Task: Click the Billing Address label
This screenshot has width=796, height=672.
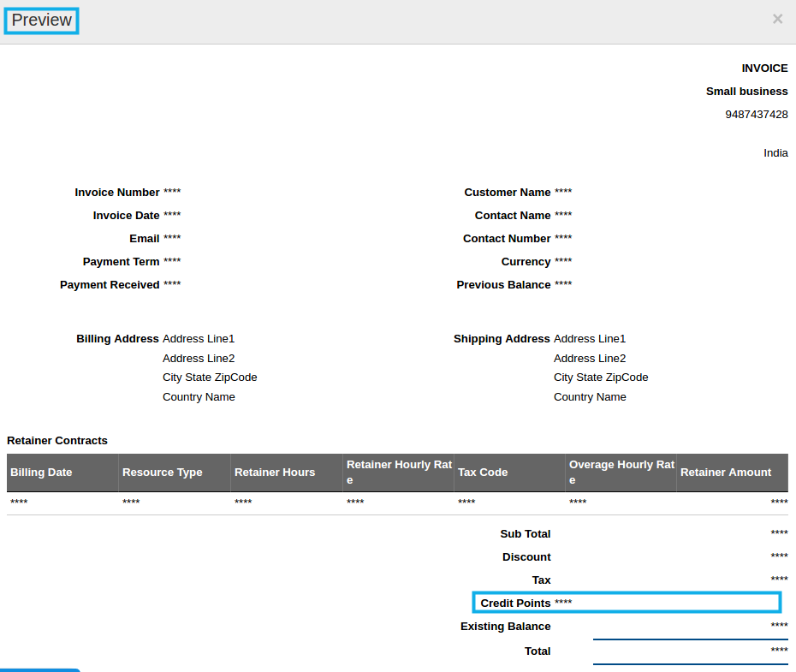Action: pos(117,339)
